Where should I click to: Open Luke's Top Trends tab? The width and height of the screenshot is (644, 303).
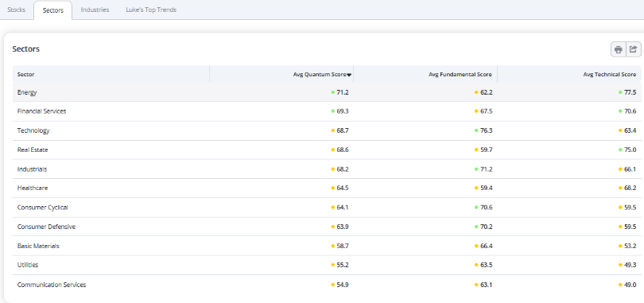pyautogui.click(x=151, y=10)
